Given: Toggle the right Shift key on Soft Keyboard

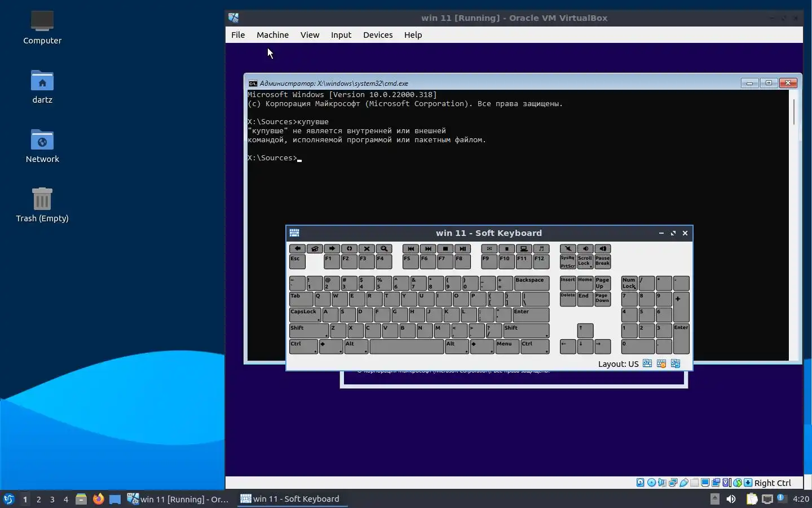Looking at the screenshot, I should tap(526, 331).
